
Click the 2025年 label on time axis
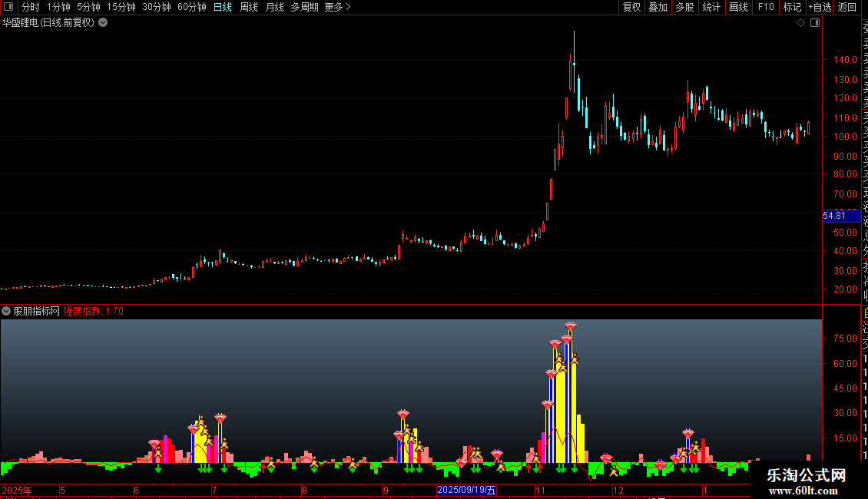[x=17, y=490]
